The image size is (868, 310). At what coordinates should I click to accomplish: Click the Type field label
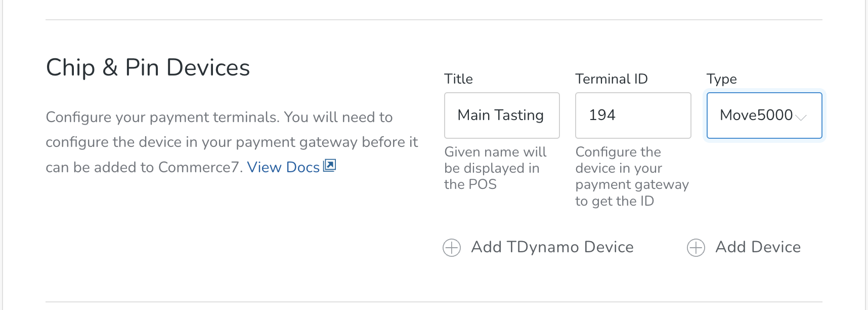721,79
